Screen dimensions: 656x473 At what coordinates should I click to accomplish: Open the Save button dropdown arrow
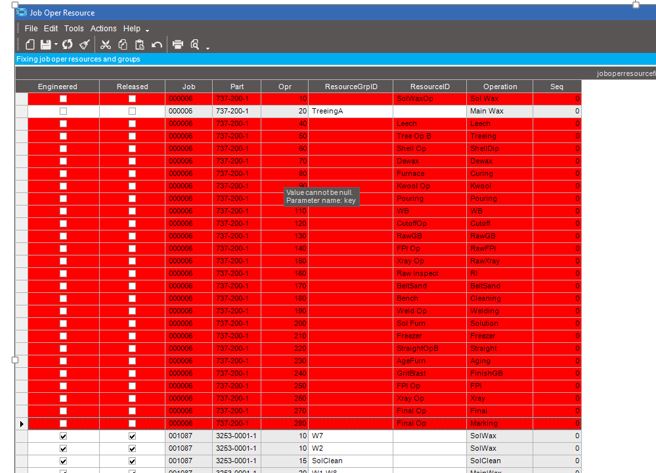coord(56,44)
